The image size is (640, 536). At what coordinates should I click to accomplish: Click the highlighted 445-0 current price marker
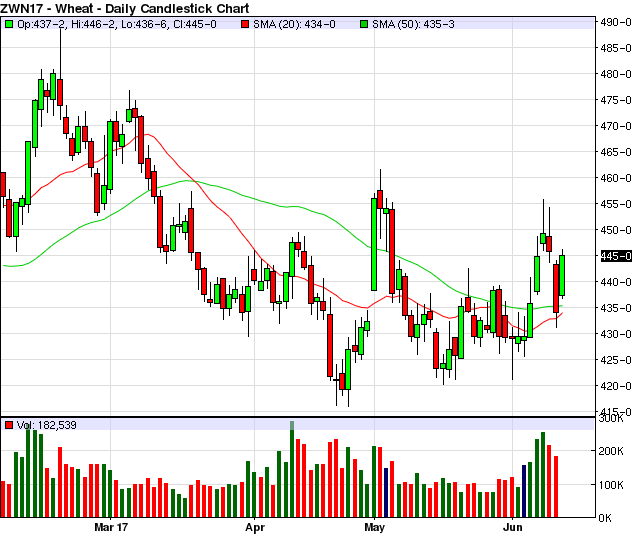tap(616, 256)
